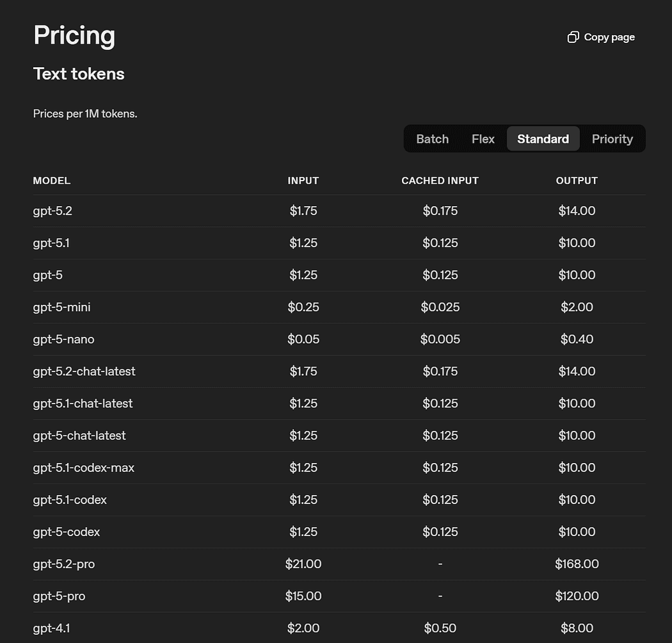Click the INPUT column header
This screenshot has height=643, width=672.
[303, 181]
